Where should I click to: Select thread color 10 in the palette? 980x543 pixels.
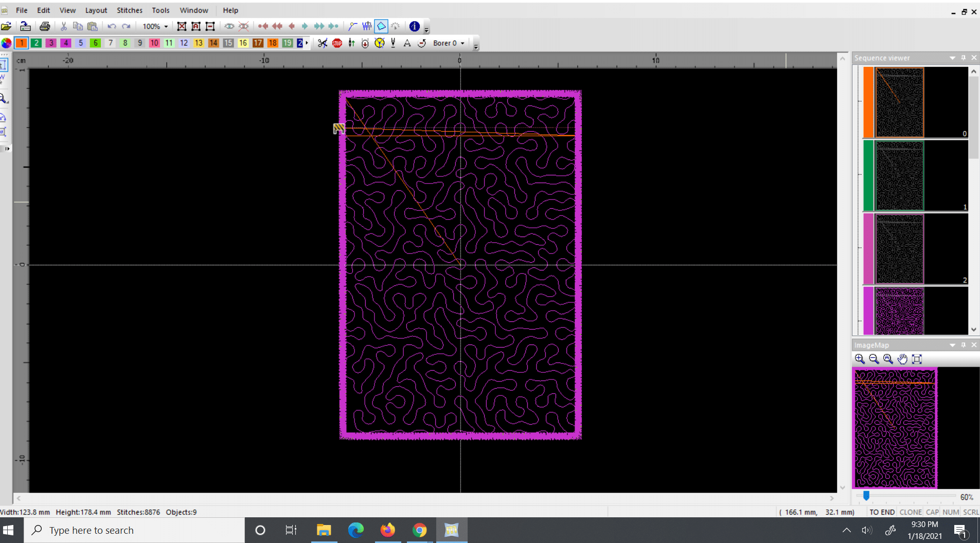(x=154, y=43)
